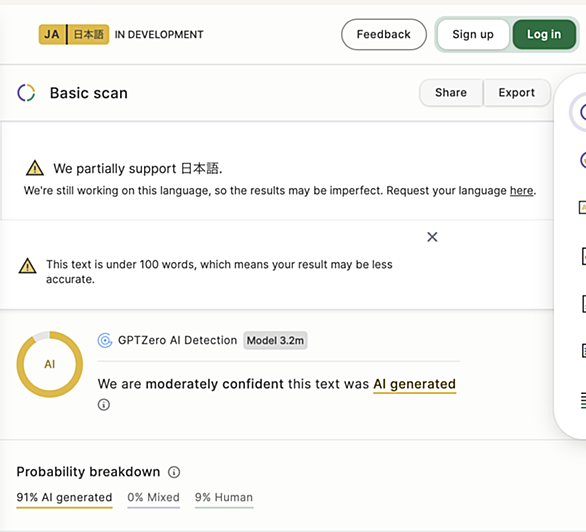This screenshot has height=532, width=586.
Task: Click the yellow AI donut chart
Action: (x=50, y=364)
